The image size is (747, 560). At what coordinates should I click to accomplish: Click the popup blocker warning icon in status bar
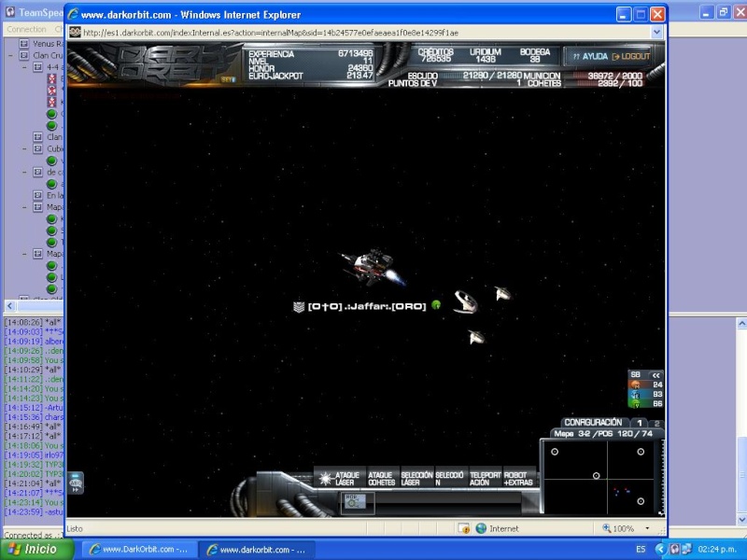(x=463, y=528)
